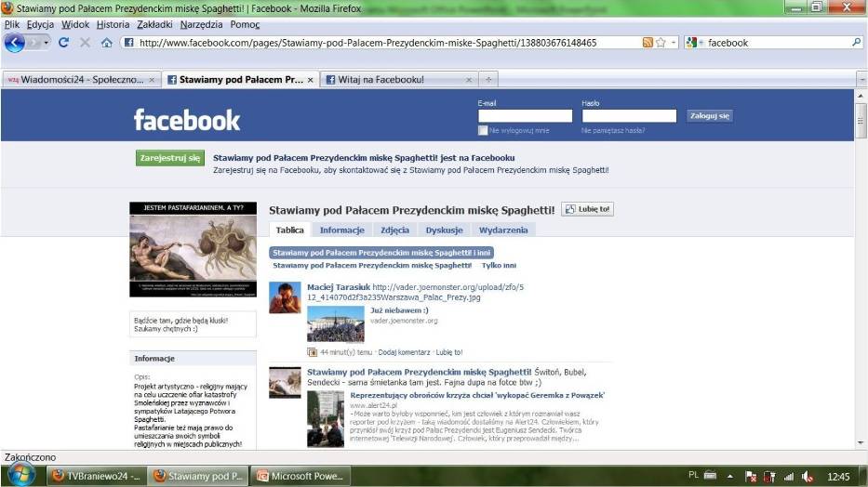The width and height of the screenshot is (868, 487).
Task: Switch to Witaj na Facebooku tab
Action: (x=400, y=80)
